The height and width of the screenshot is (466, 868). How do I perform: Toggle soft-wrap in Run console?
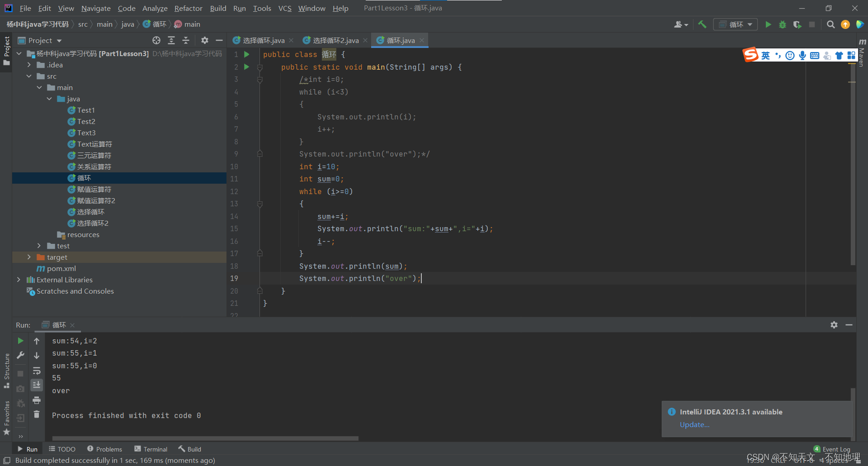[37, 371]
